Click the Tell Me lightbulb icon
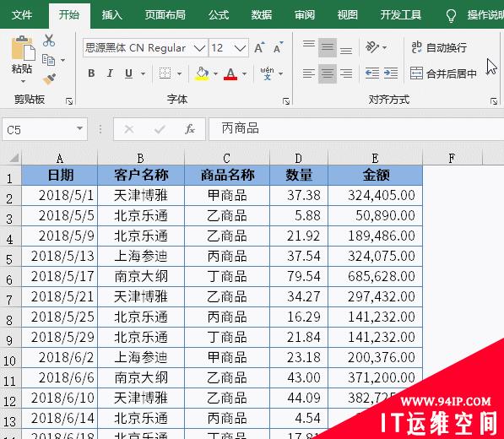This screenshot has width=504, height=439. (452, 15)
